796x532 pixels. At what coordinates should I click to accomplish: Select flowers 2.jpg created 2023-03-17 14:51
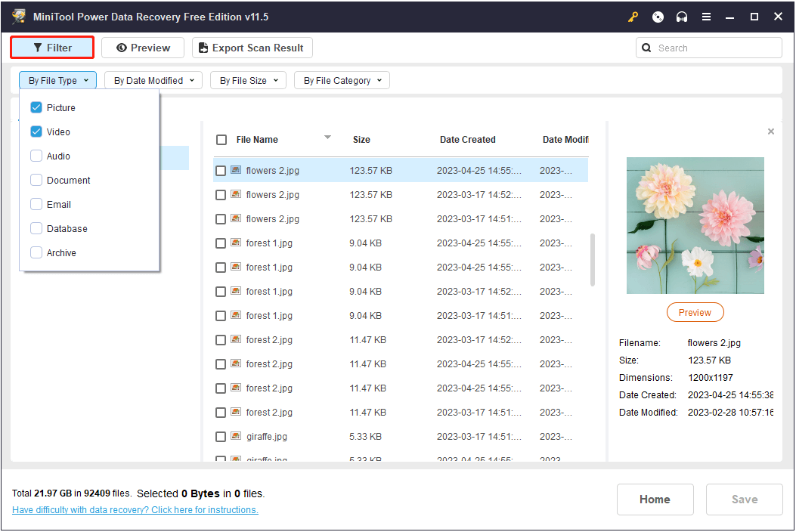tap(401, 219)
